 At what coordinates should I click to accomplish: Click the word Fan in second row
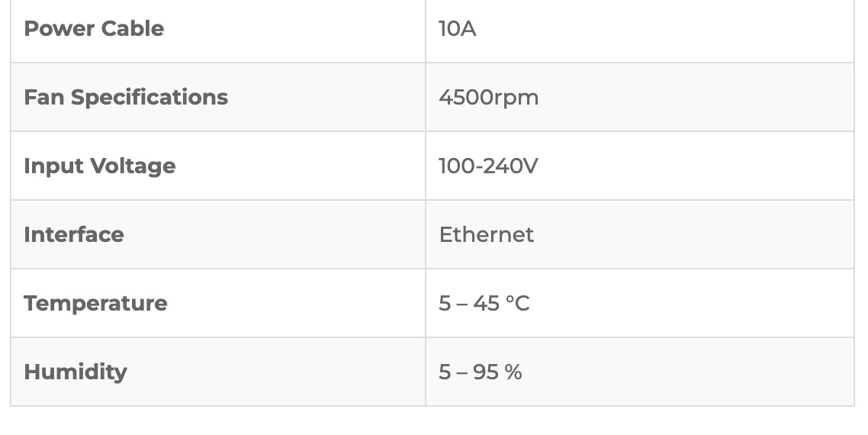click(x=43, y=97)
